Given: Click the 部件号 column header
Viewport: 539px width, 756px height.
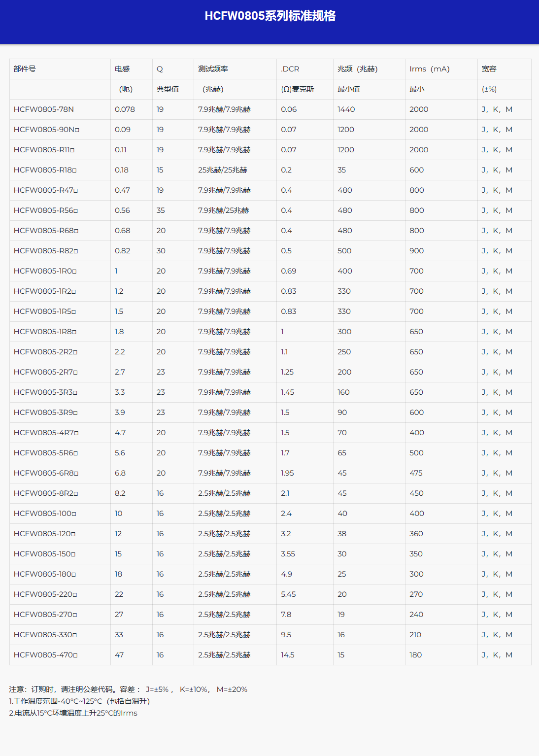Looking at the screenshot, I should click(25, 69).
